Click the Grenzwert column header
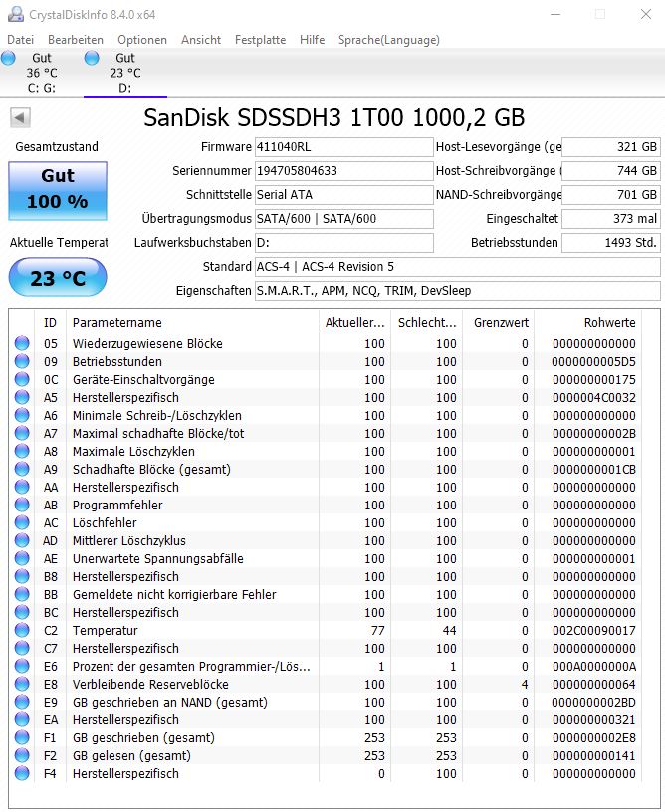The width and height of the screenshot is (665, 812). coord(498,323)
